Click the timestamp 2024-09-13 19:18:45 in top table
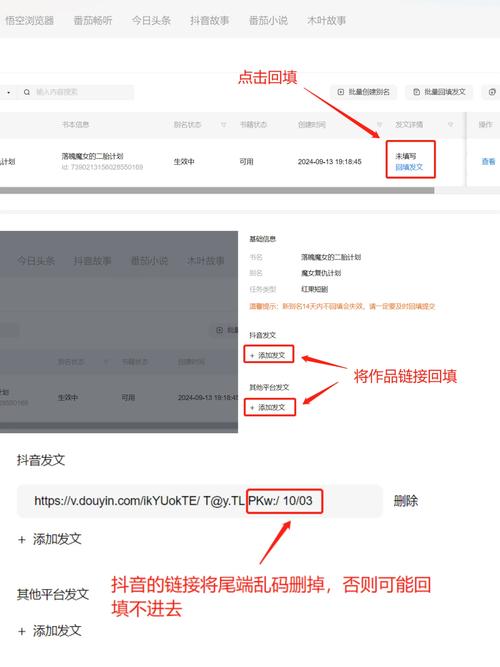Image resolution: width=500 pixels, height=667 pixels. (329, 162)
